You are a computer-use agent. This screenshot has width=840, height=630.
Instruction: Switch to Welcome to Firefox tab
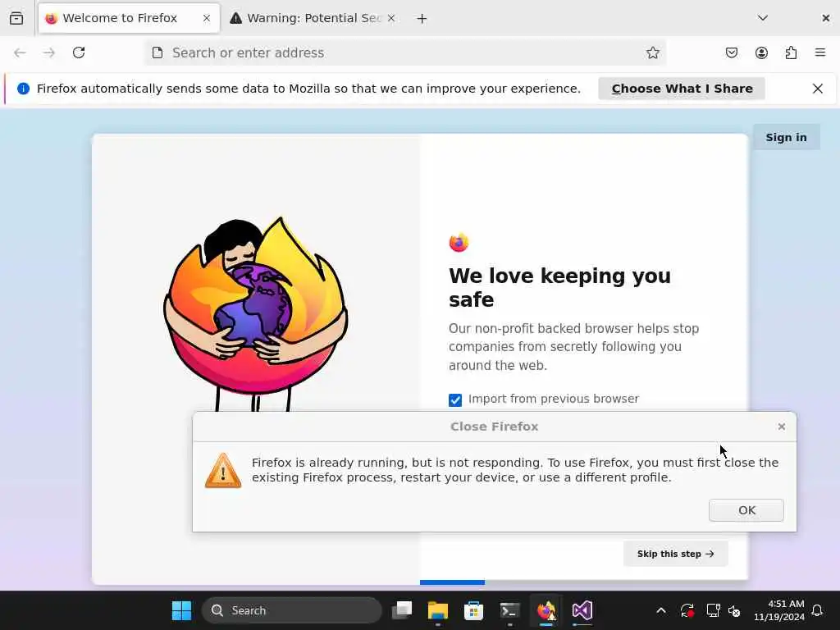pos(129,18)
